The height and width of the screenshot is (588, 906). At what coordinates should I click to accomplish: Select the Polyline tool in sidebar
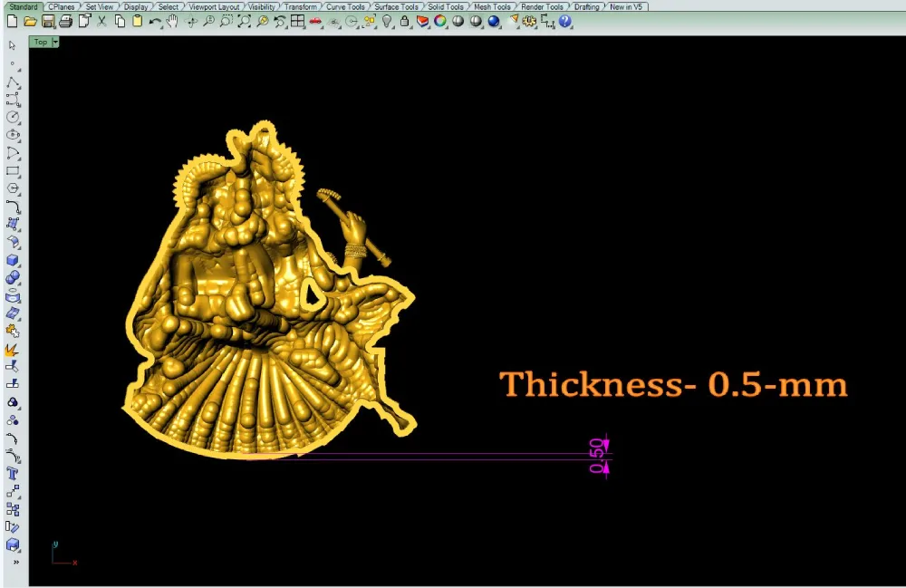pos(13,82)
